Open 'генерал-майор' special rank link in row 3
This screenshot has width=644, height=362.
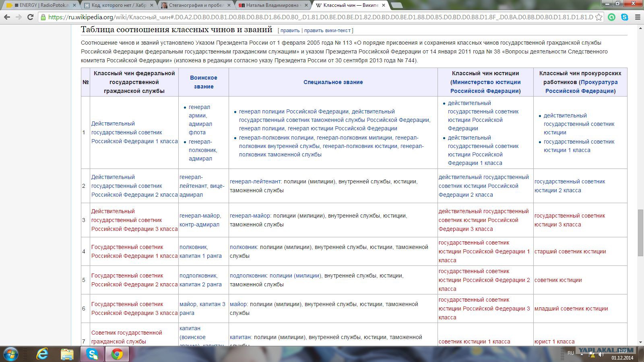[x=250, y=216]
